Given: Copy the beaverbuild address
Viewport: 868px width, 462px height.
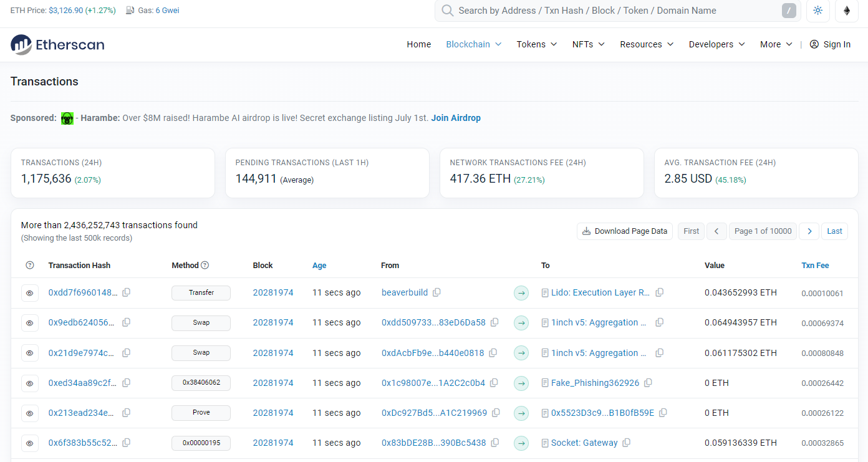Looking at the screenshot, I should [x=436, y=292].
